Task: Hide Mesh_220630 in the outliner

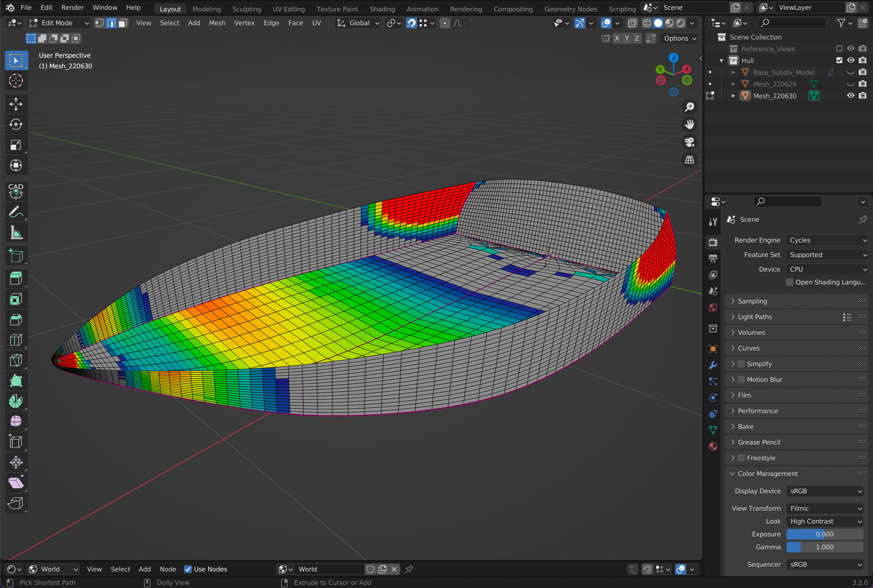Action: pos(851,96)
